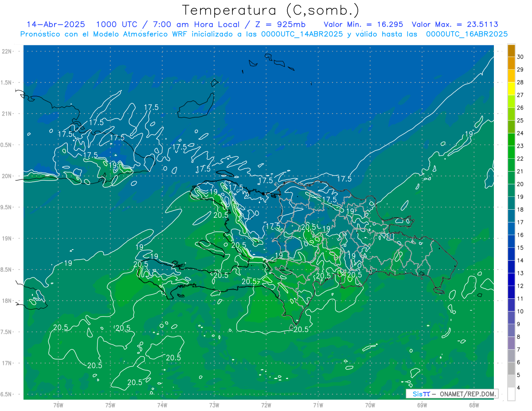Click the legend value "14"
Viewport: 532px width, 411px height.
520,260
